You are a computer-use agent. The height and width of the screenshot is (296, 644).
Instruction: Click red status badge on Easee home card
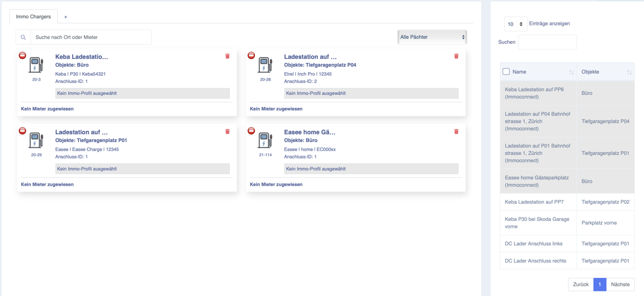point(251,131)
